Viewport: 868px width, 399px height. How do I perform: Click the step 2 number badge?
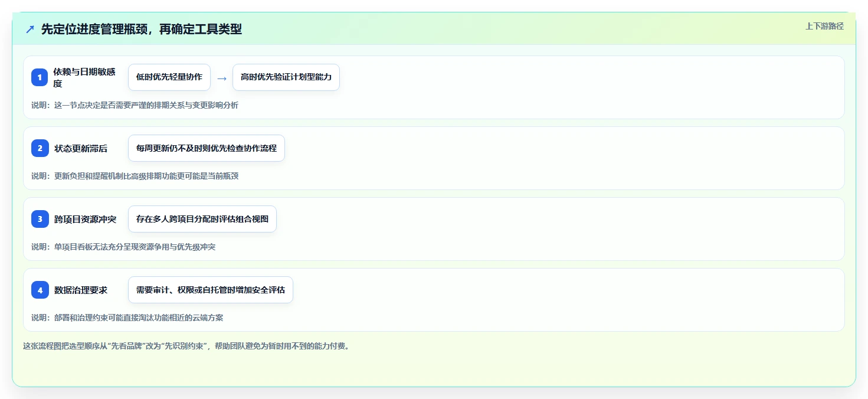pyautogui.click(x=40, y=148)
